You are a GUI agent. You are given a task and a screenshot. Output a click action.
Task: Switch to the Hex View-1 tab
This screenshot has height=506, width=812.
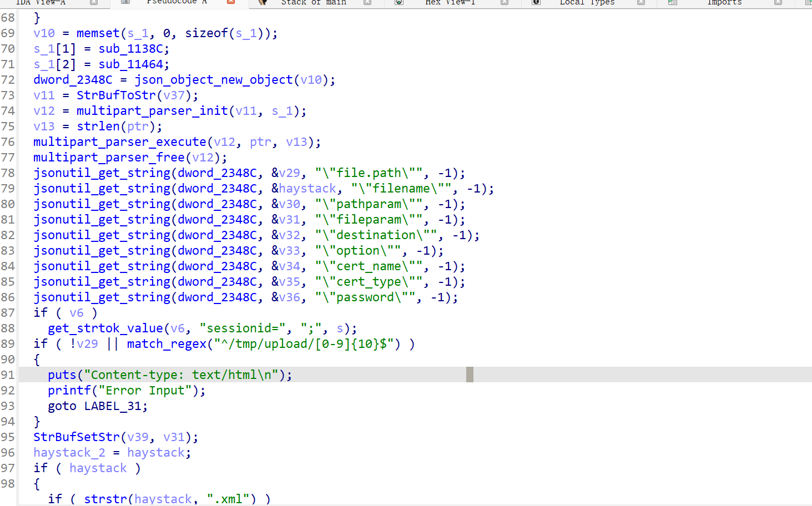450,2
